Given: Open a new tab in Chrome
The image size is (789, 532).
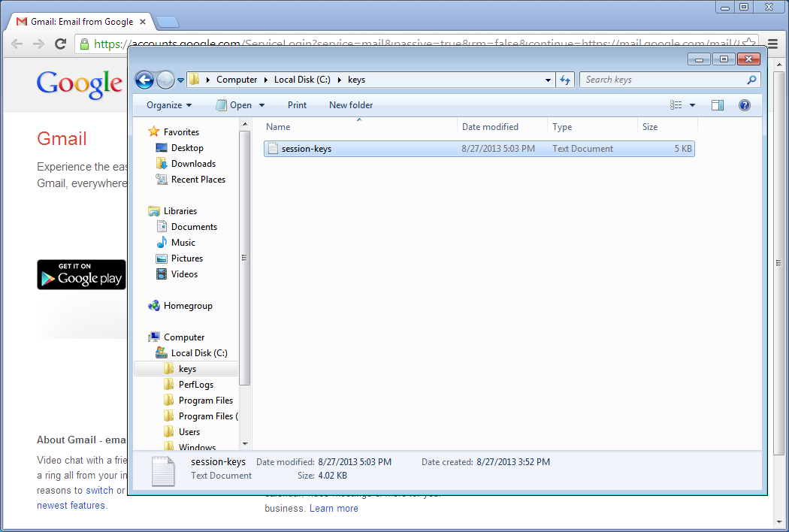Looking at the screenshot, I should [168, 22].
